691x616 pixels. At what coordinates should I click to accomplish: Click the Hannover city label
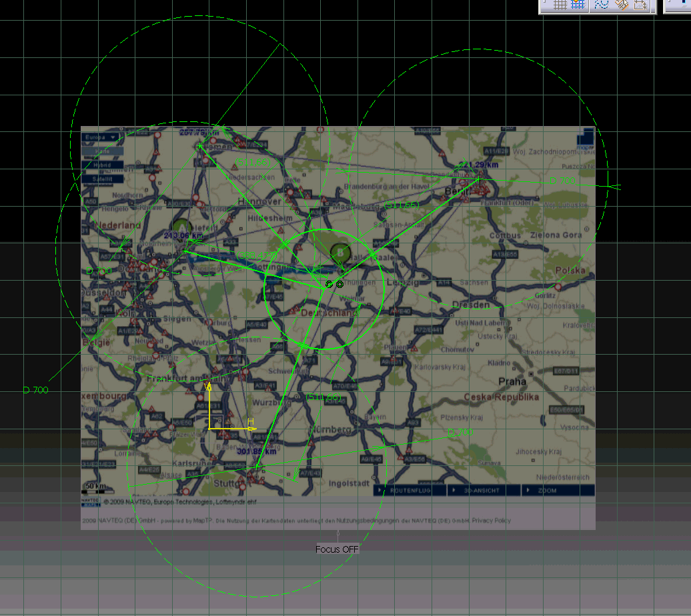pos(259,201)
